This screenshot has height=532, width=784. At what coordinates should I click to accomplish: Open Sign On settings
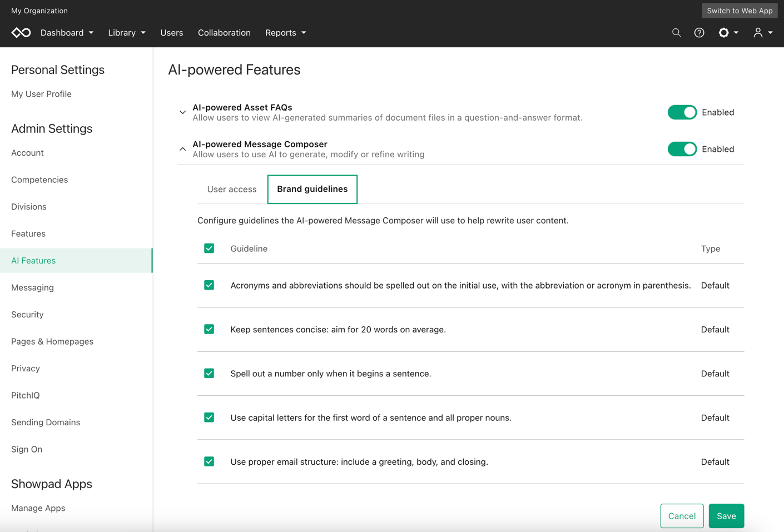point(27,449)
